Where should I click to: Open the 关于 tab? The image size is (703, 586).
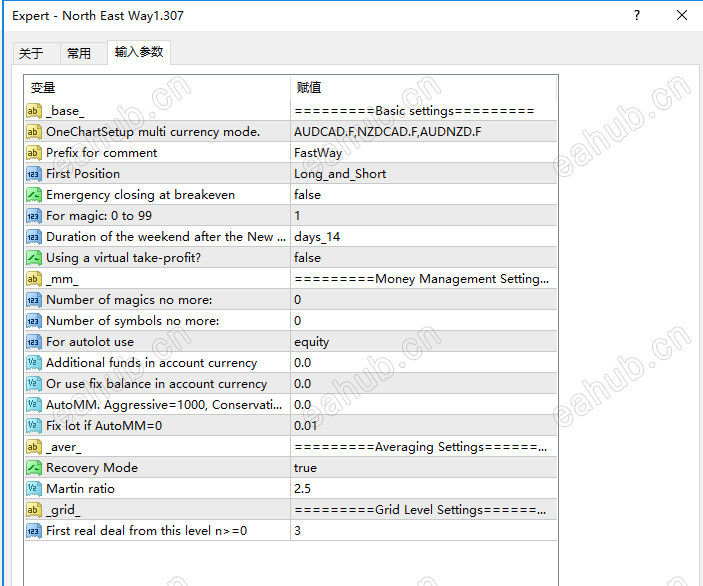36,54
